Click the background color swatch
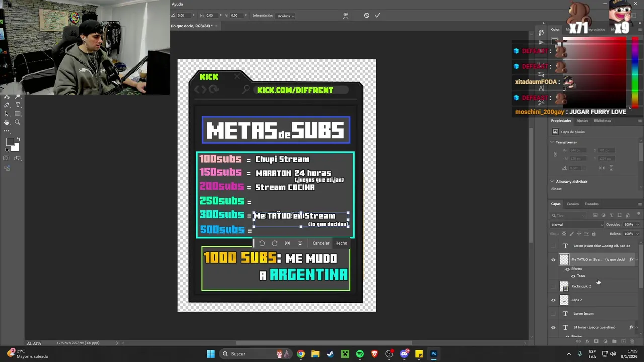Screen dimensions: 644x362 pyautogui.click(x=16, y=148)
